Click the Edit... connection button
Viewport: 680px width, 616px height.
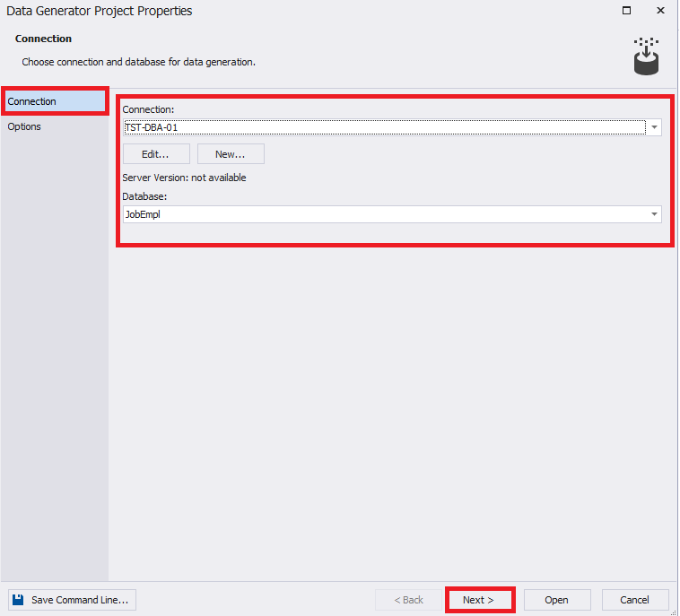156,154
